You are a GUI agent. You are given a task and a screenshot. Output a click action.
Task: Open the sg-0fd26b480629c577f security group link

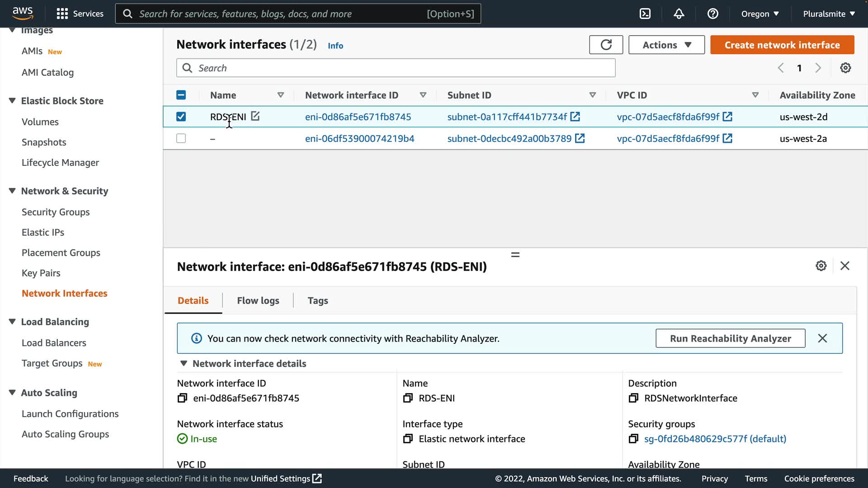715,439
